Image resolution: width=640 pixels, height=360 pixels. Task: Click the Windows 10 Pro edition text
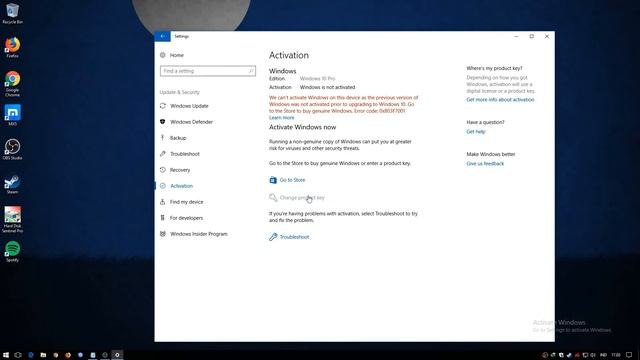coord(317,78)
